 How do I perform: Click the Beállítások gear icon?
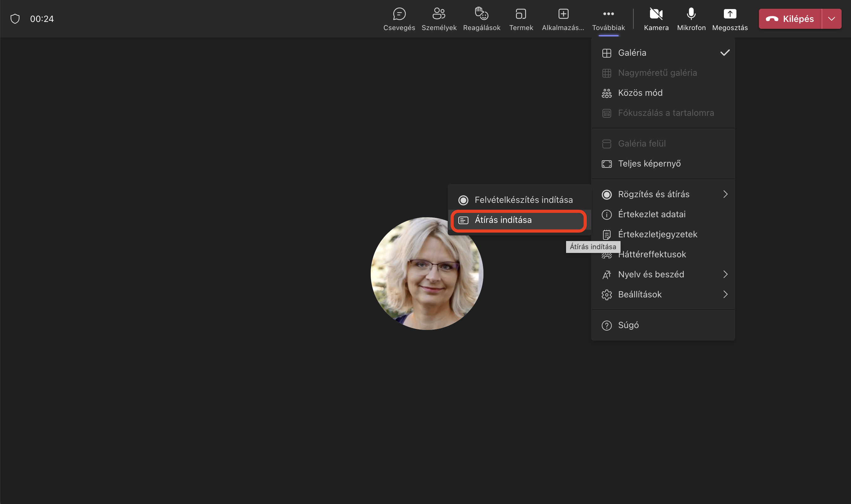pos(606,295)
